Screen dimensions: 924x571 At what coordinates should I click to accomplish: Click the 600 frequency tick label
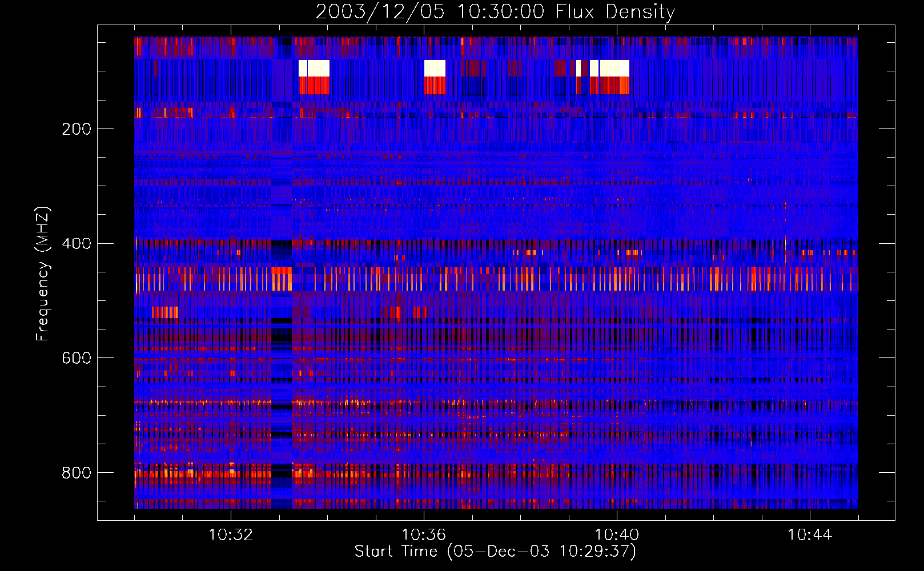[x=77, y=358]
